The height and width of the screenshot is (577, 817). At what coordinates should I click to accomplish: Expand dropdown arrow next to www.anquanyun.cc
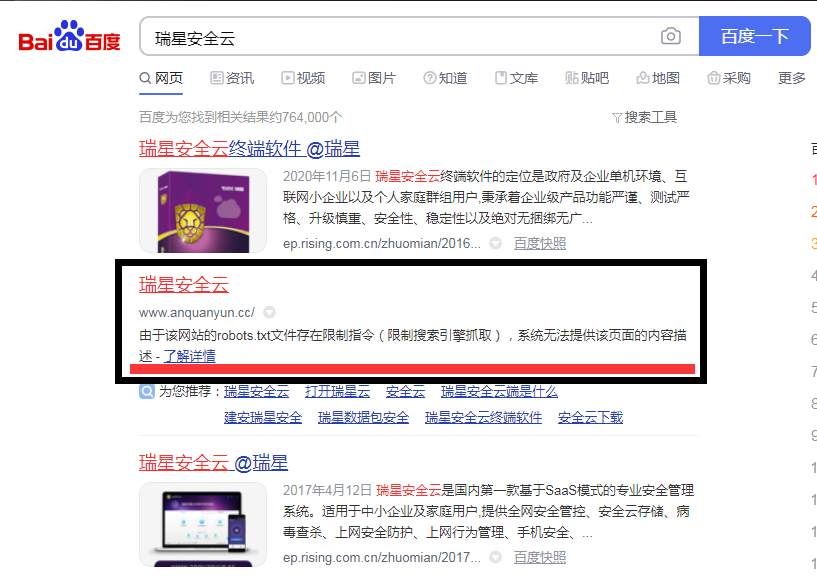coord(269,312)
